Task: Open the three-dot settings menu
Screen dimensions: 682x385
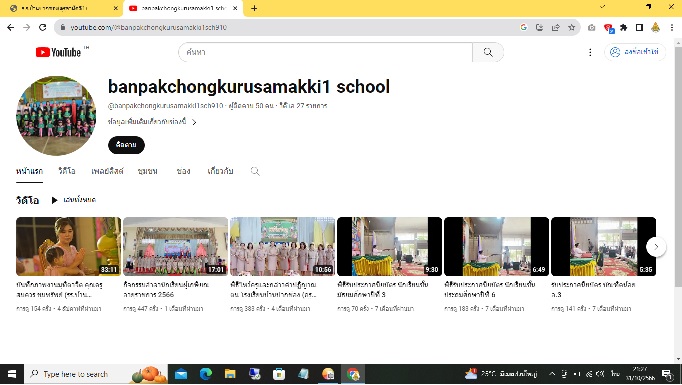Action: [x=590, y=52]
